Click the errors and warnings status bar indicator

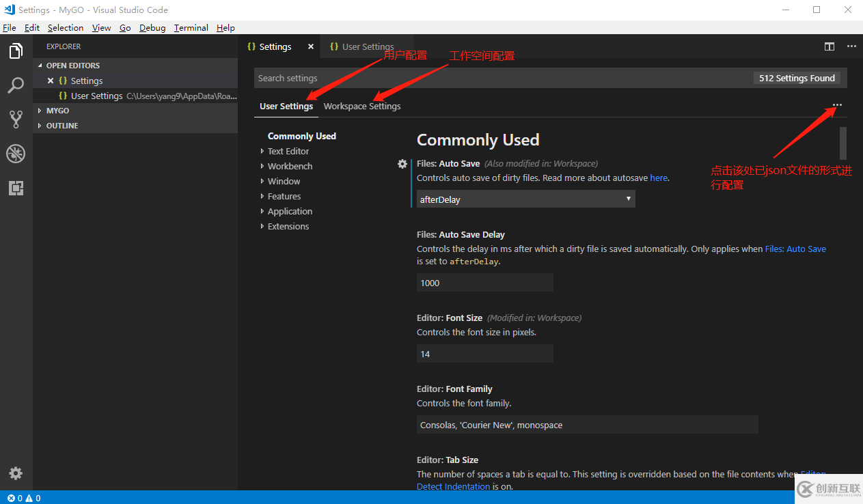tap(24, 498)
